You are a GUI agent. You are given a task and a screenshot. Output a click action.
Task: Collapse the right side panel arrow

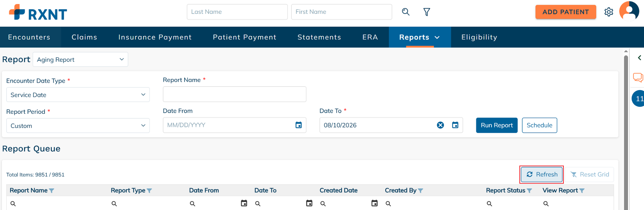pos(639,58)
